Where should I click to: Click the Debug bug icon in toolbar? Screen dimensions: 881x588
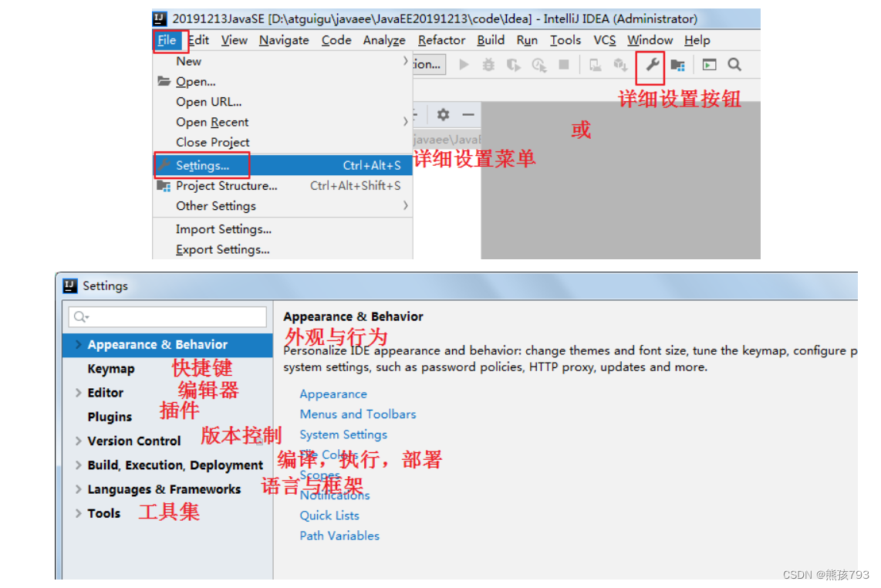(x=488, y=65)
